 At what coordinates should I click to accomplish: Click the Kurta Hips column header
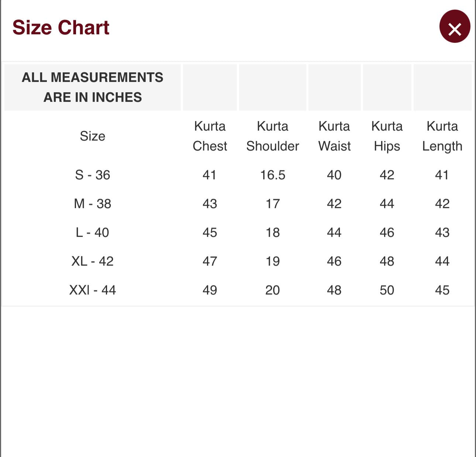[x=387, y=136]
